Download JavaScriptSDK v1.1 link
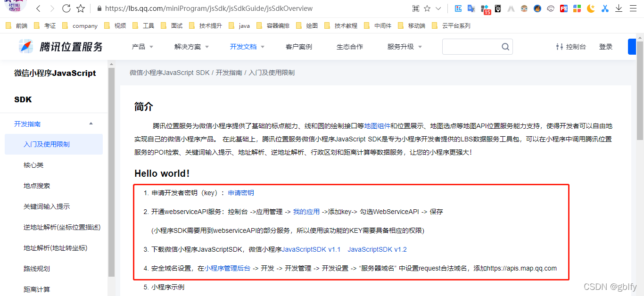 pyautogui.click(x=311, y=249)
